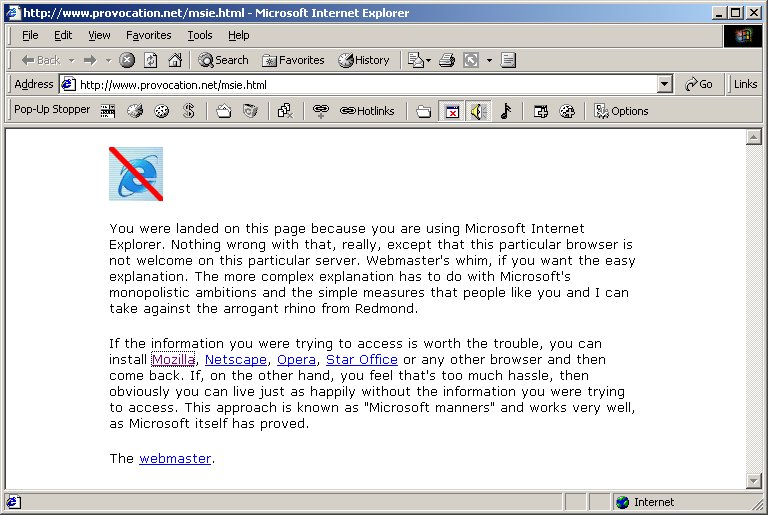Open the Search pane
The image size is (768, 515).
click(223, 60)
